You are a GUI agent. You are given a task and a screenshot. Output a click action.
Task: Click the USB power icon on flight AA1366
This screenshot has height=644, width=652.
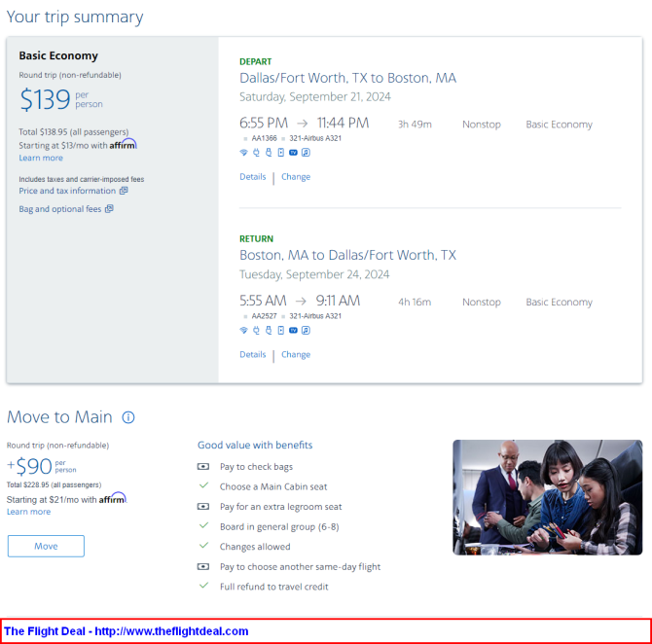pos(269,153)
